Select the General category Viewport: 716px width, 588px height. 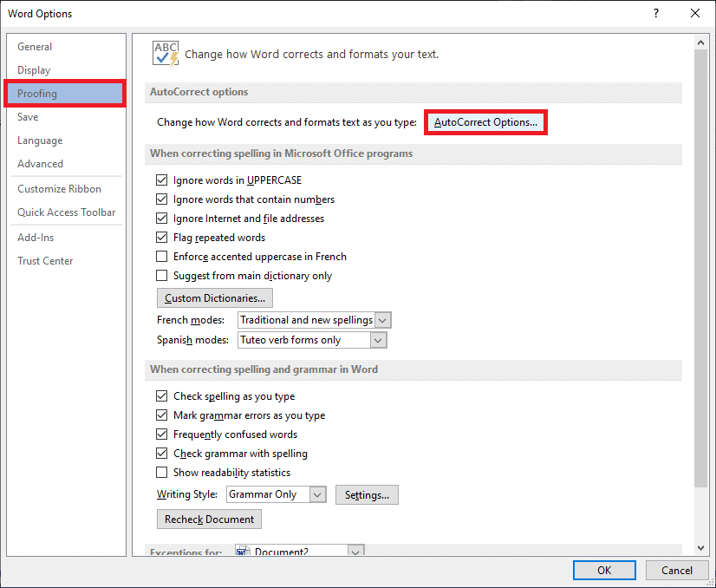pos(66,47)
